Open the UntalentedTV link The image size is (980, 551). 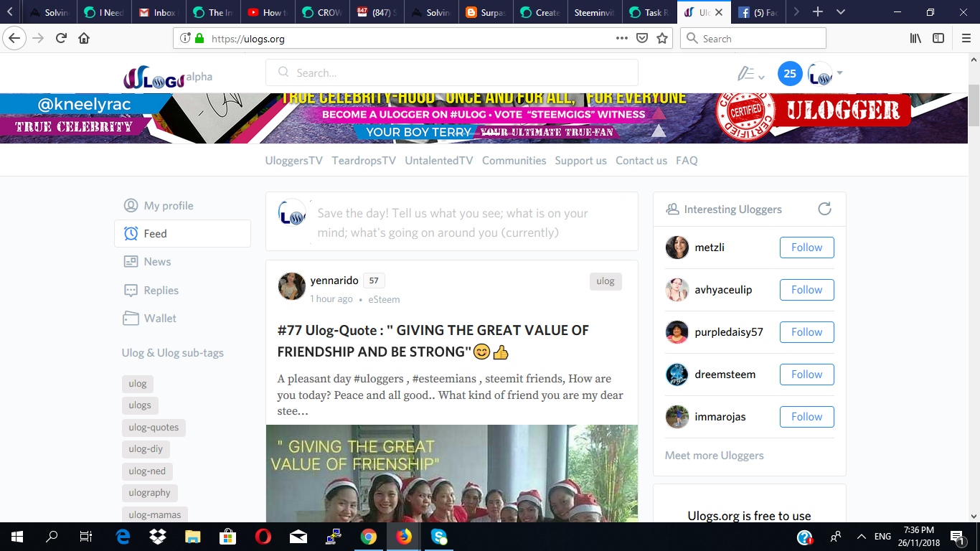[x=439, y=161]
